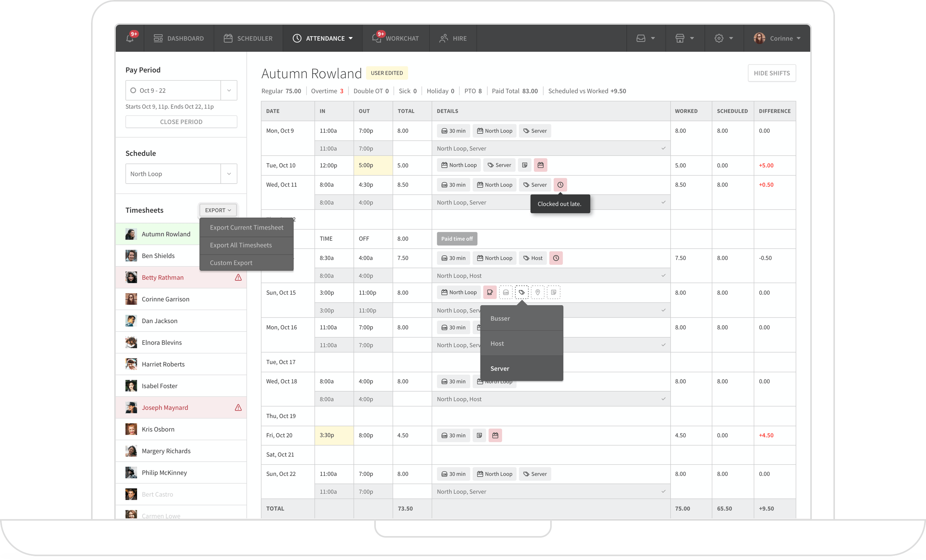Click Betty Rathman's warning triangle icon
926x560 pixels.
pyautogui.click(x=238, y=277)
